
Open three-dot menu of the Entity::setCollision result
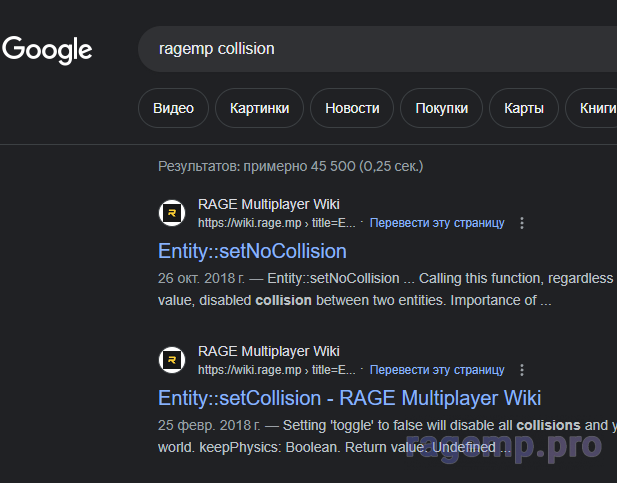point(522,370)
